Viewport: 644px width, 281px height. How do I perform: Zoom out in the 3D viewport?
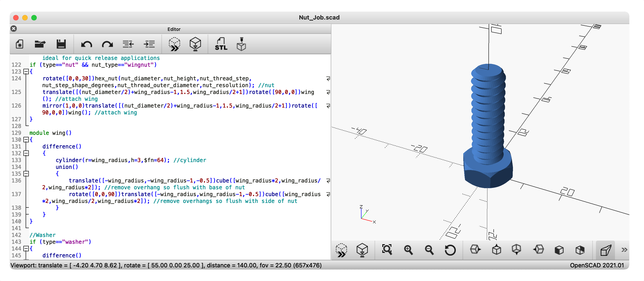(x=429, y=249)
